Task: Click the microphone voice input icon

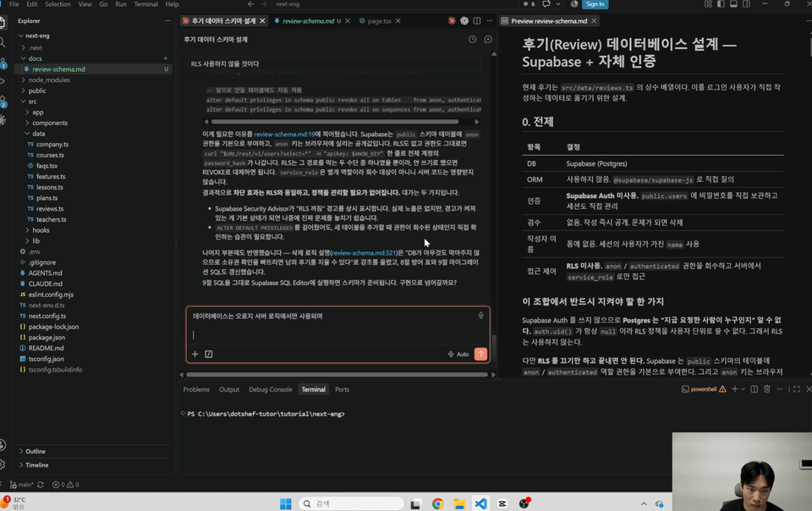Action: point(480,316)
